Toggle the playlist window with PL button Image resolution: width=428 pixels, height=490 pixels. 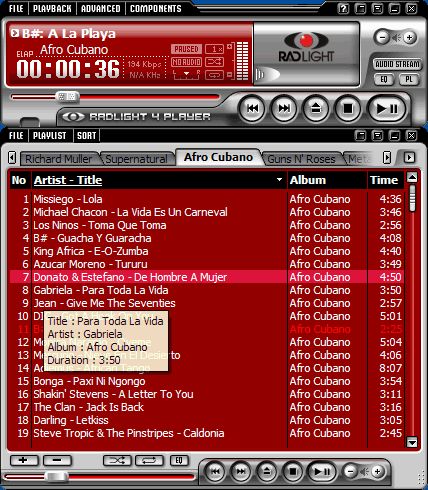pyautogui.click(x=409, y=79)
